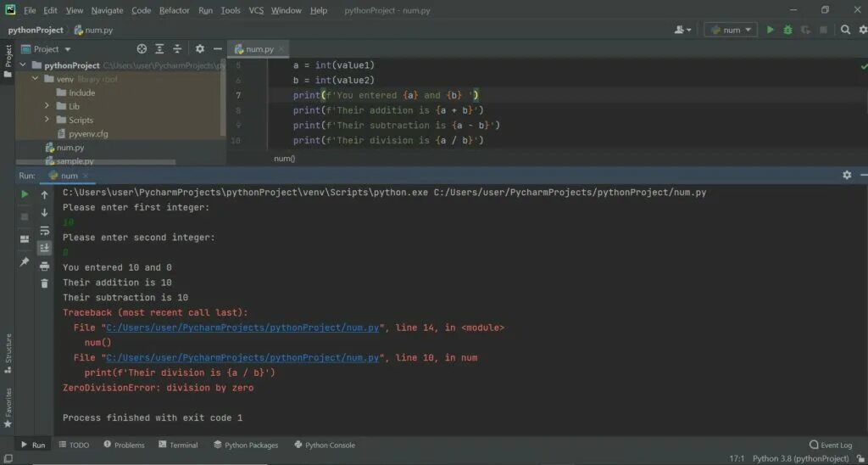
Task: Close the num run tab
Action: [x=86, y=176]
